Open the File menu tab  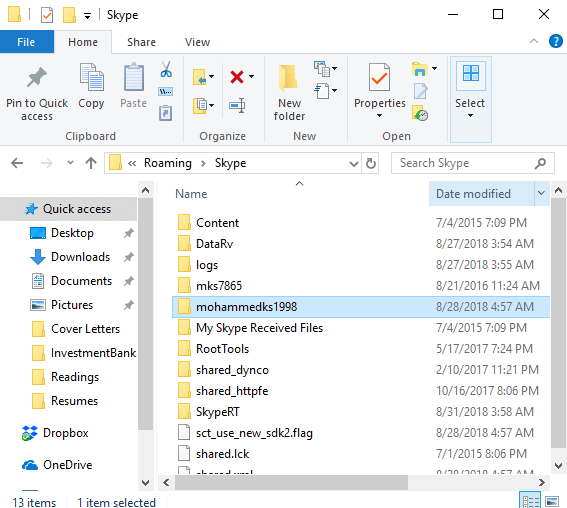(x=26, y=42)
